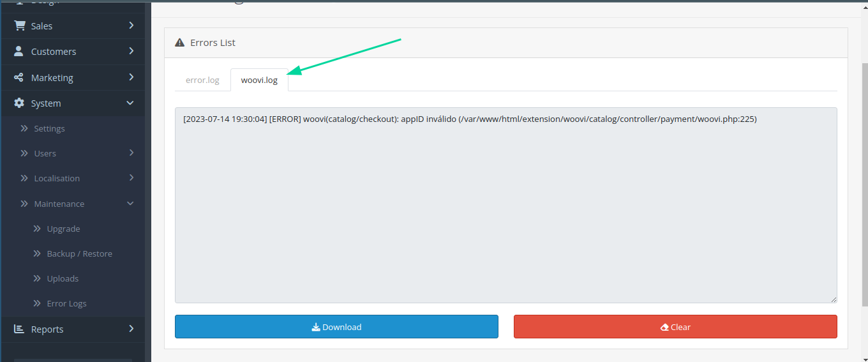The image size is (868, 362).
Task: Click the Customers person icon
Action: point(19,51)
